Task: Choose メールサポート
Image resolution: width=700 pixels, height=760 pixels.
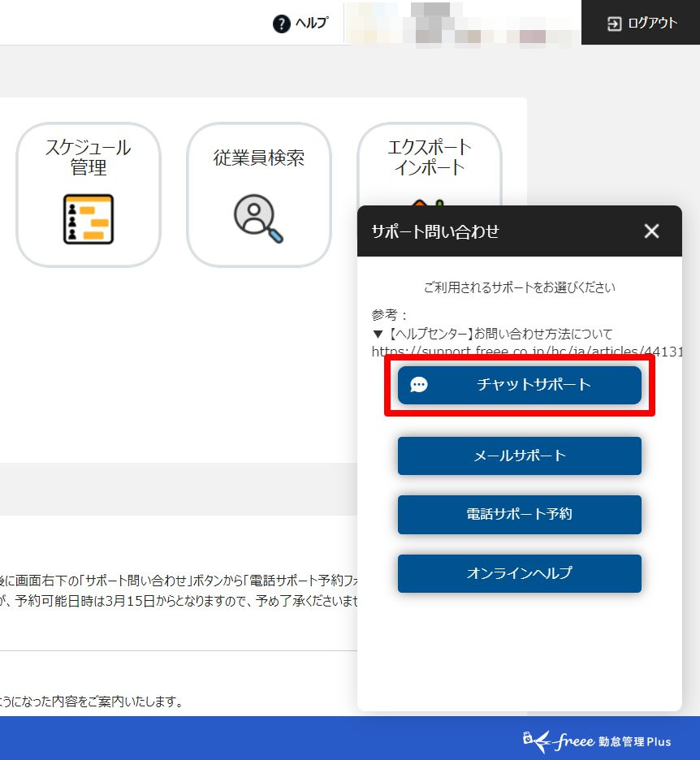Action: pos(520,456)
